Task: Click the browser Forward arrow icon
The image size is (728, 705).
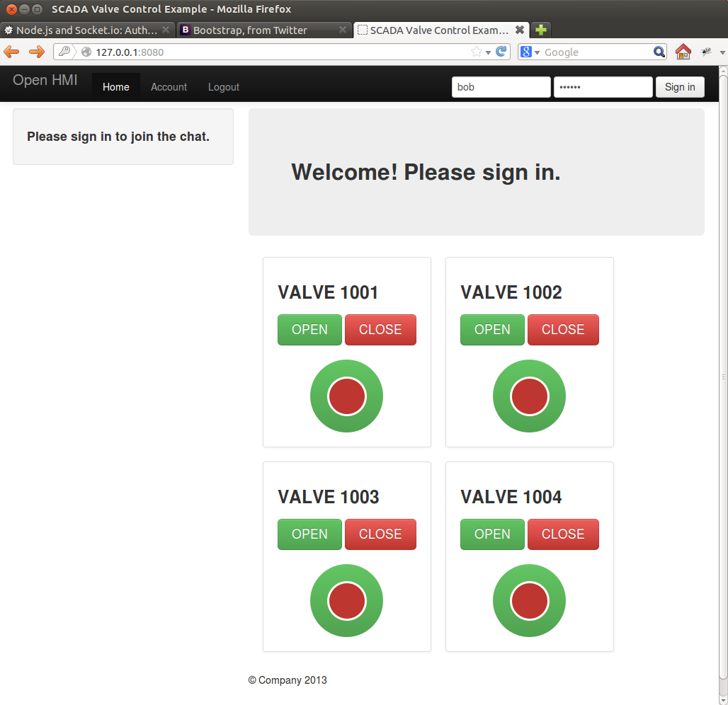Action: (x=36, y=52)
